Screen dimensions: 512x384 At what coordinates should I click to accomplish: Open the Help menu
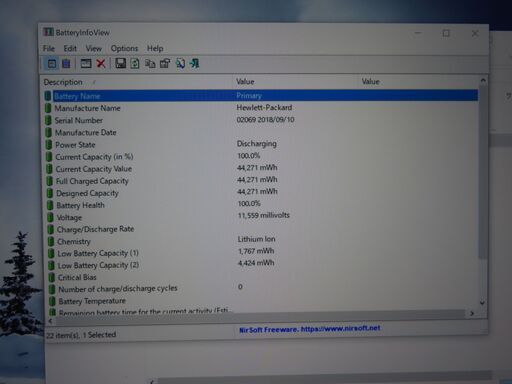point(155,49)
